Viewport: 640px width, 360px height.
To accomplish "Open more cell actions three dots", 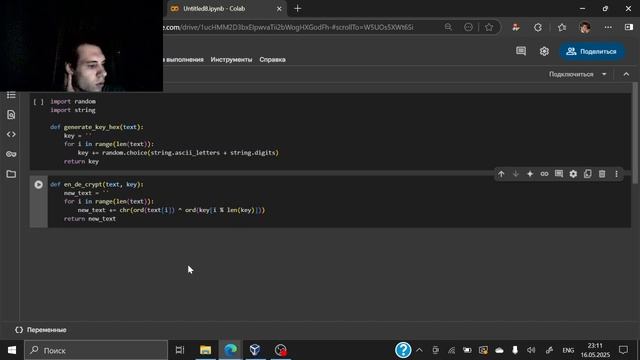I will [616, 174].
